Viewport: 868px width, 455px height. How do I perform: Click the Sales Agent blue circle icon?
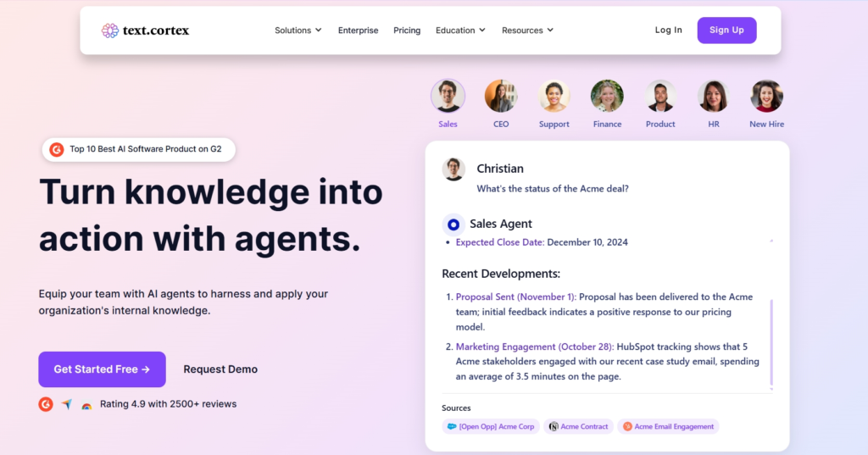click(453, 225)
